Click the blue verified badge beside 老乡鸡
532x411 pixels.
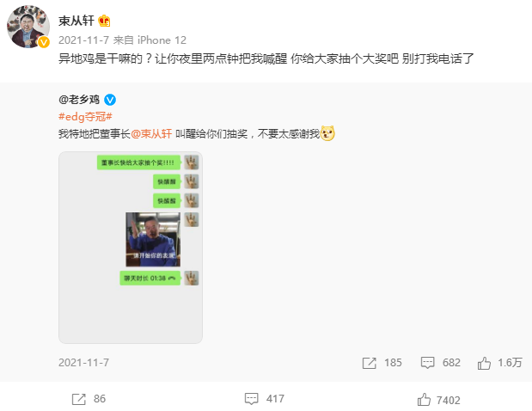pos(110,100)
